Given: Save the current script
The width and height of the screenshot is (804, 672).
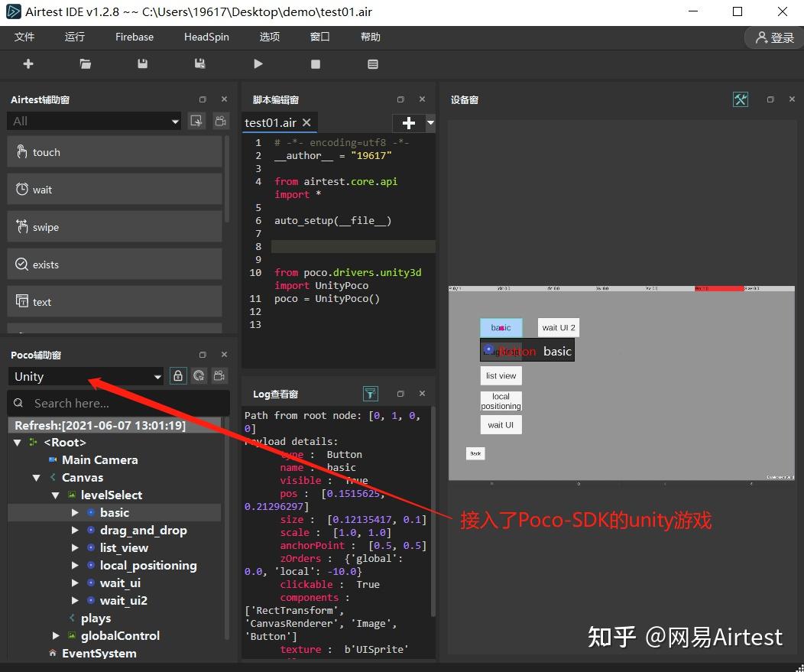Looking at the screenshot, I should pyautogui.click(x=142, y=64).
